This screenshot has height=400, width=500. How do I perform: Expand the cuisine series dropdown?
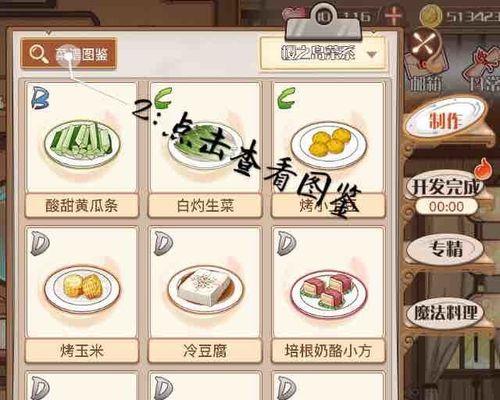click(x=324, y=54)
